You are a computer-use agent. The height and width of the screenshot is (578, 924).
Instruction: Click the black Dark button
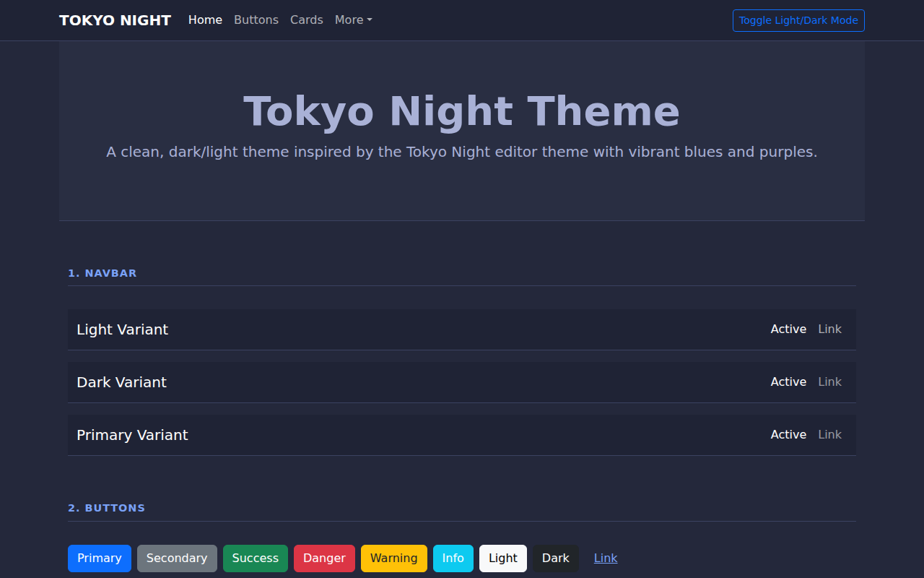(x=556, y=558)
